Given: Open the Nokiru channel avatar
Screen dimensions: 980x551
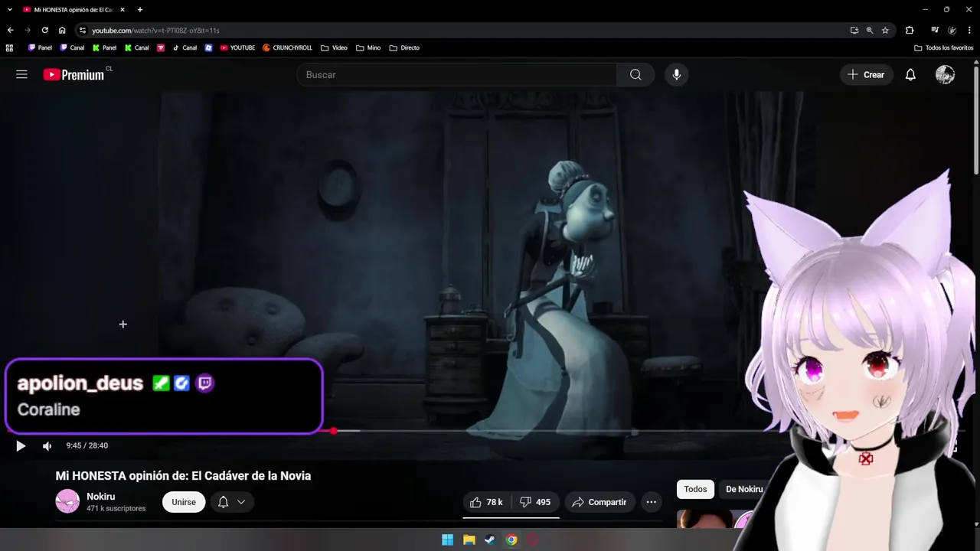Looking at the screenshot, I should click(x=67, y=501).
